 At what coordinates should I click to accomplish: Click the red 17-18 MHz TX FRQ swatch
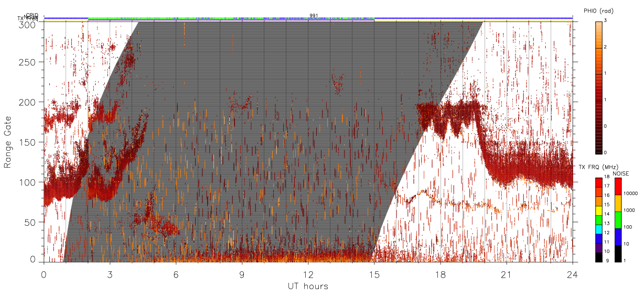coord(599,182)
